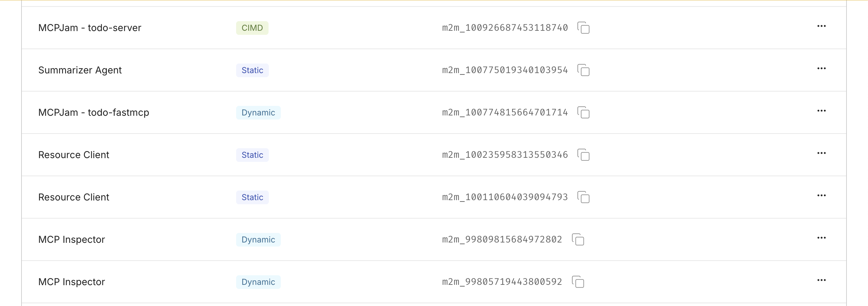Open the three-dot menu for ID ending 800592
This screenshot has width=868, height=306.
pos(821,280)
